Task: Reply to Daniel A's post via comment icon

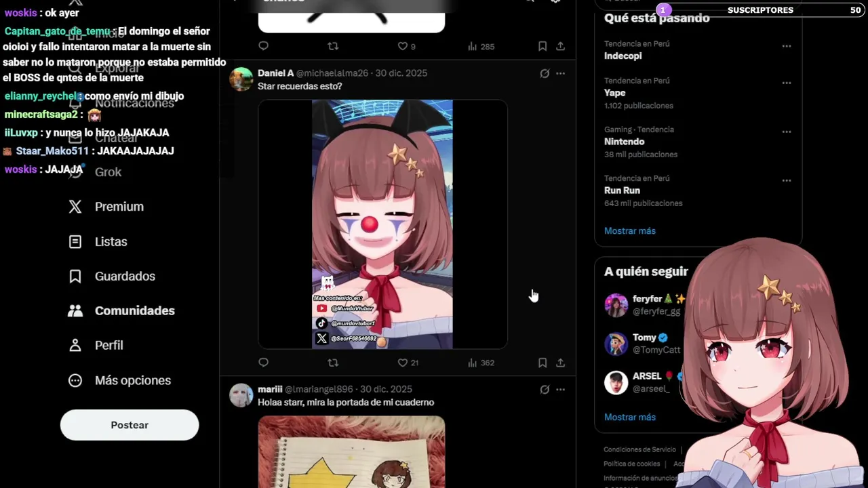Action: pyautogui.click(x=264, y=363)
